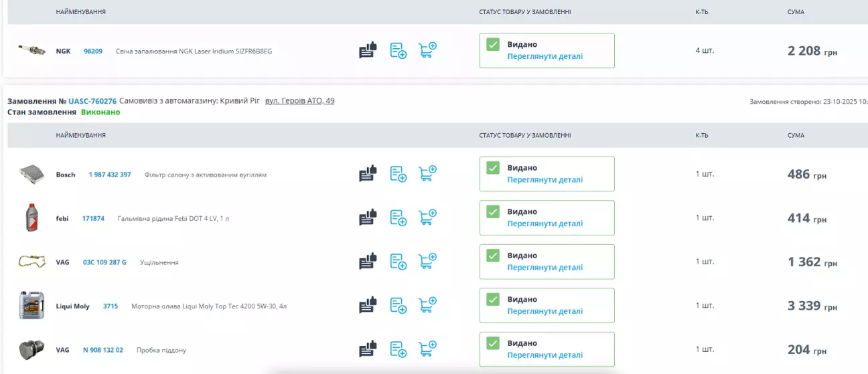Leave a review for VAG 03C 109 287 G

[368, 262]
